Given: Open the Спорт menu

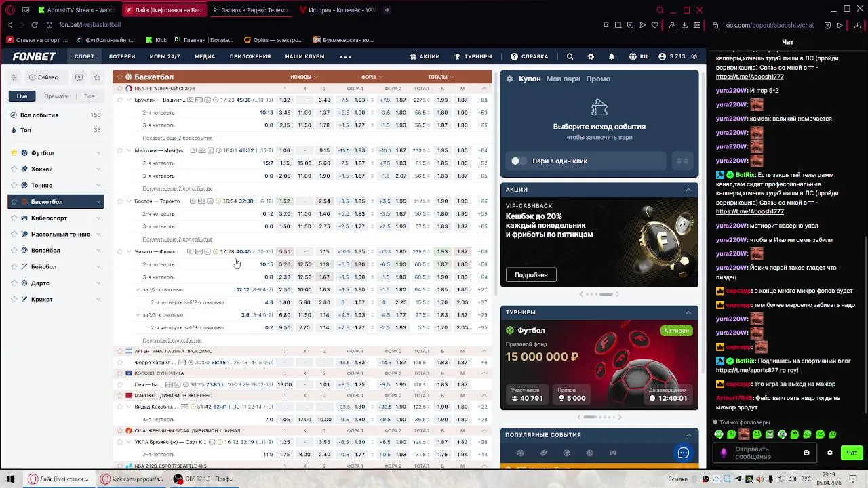Looking at the screenshot, I should click(84, 57).
